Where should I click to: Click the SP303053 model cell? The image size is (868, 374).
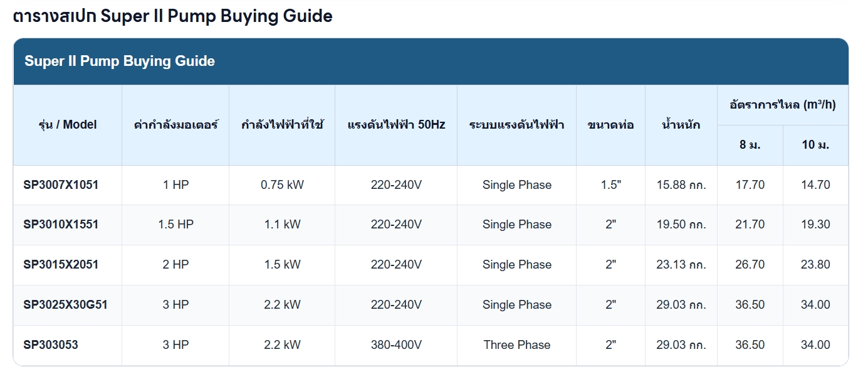click(x=51, y=345)
